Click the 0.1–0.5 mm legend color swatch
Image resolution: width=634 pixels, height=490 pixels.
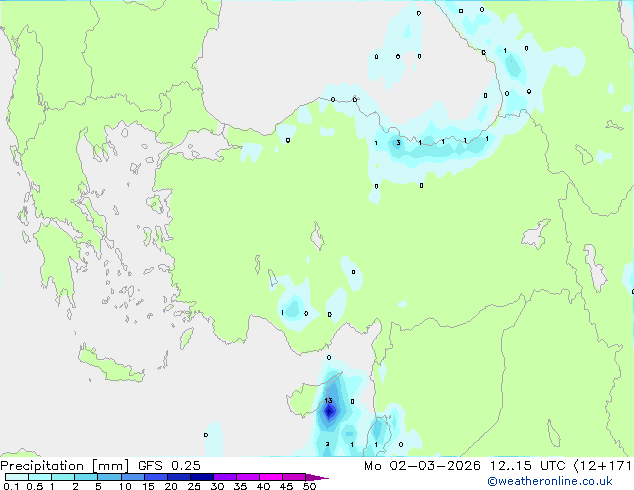[17, 477]
